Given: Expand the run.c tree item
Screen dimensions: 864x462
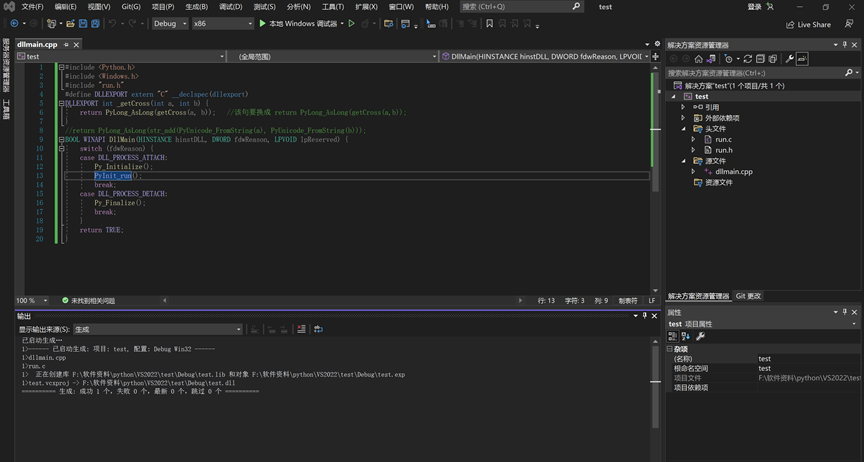Looking at the screenshot, I should click(x=693, y=139).
